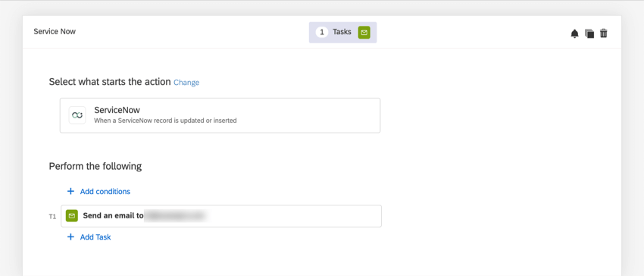644x276 pixels.
Task: Click Add Task link
Action: (95, 237)
